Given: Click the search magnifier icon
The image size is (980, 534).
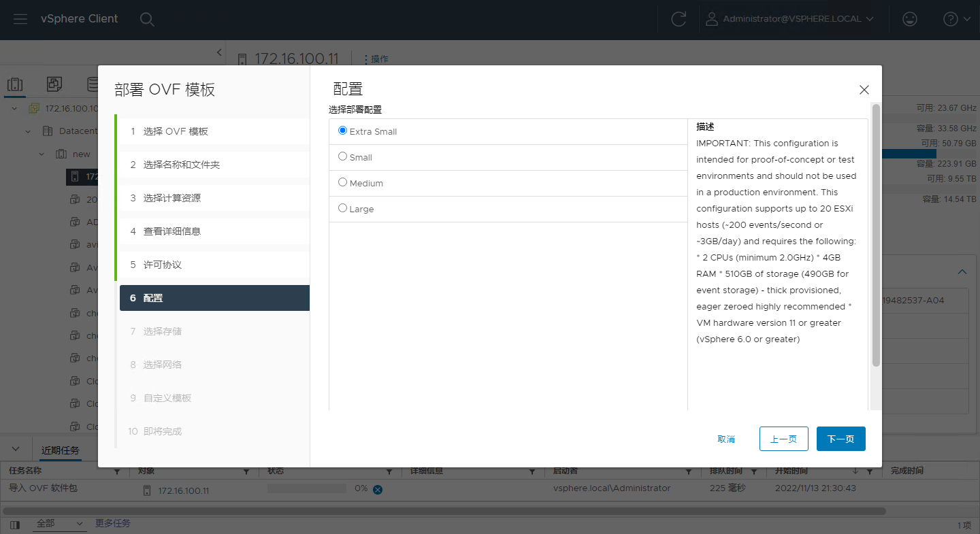Looking at the screenshot, I should click(147, 19).
